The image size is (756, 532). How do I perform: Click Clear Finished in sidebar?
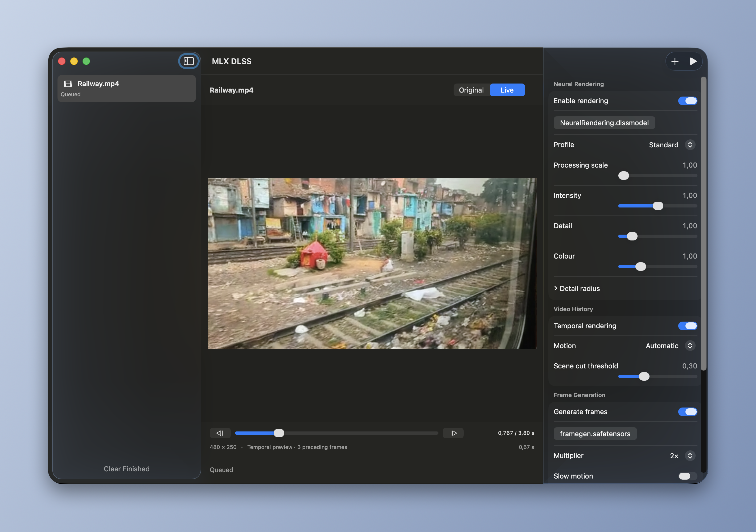point(127,469)
